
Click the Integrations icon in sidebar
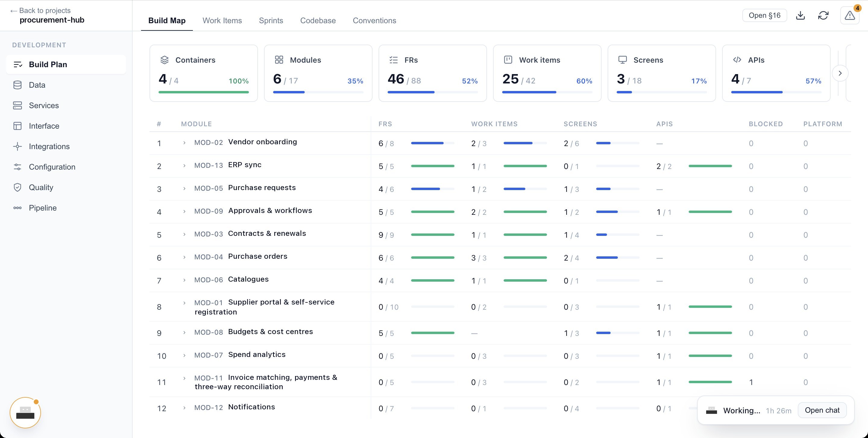17,146
